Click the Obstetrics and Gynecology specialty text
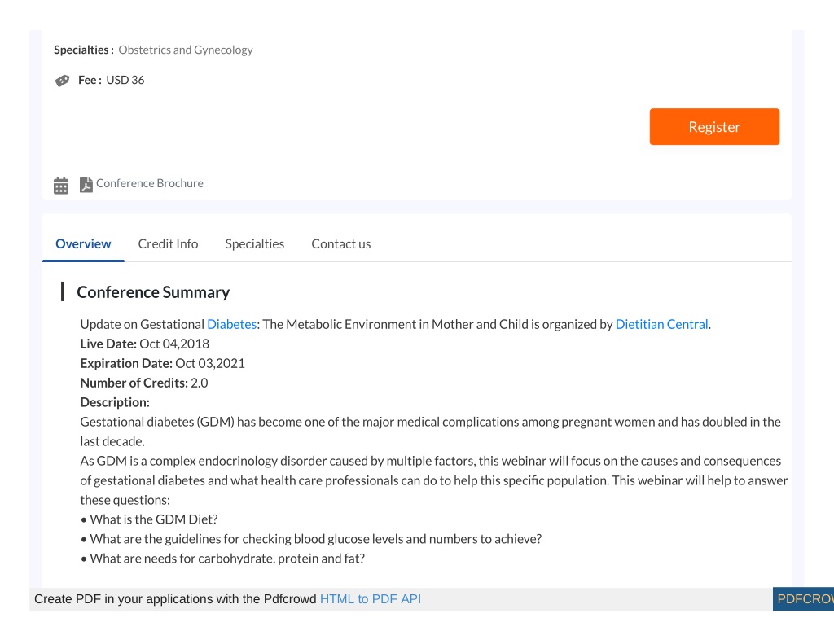This screenshot has width=834, height=644. (x=186, y=50)
